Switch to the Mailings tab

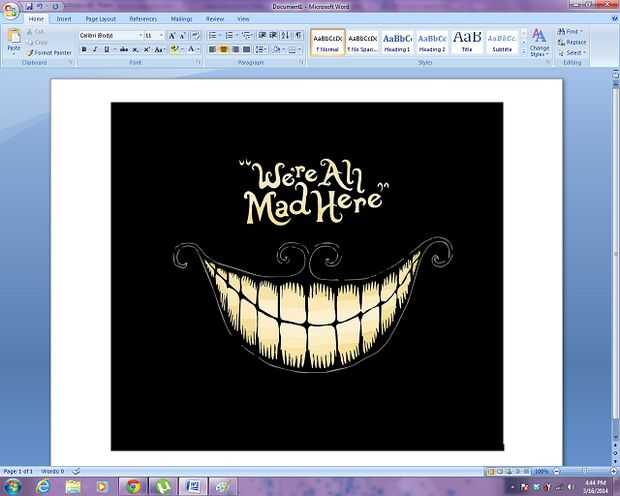point(181,19)
